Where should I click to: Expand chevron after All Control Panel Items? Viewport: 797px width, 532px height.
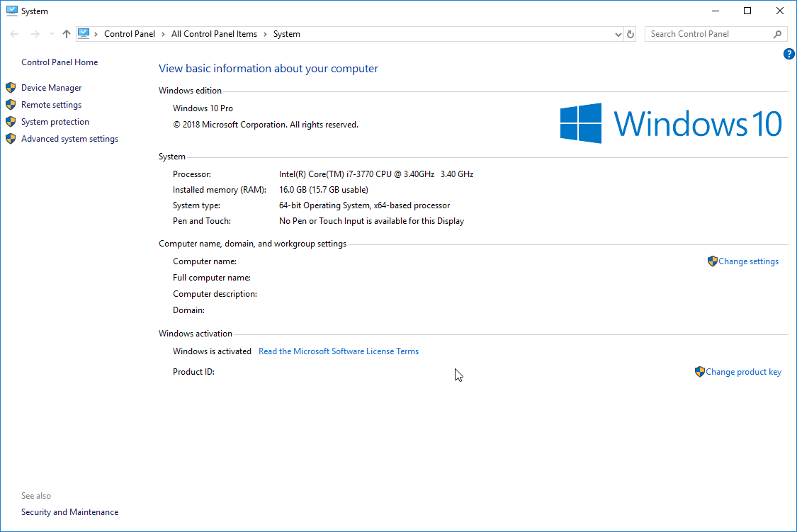(266, 34)
